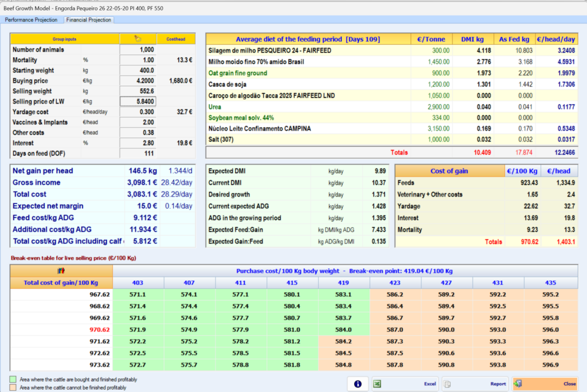Edit the Yardage cost value 0.300
Viewport: 587px width, 392px height.
click(x=138, y=112)
